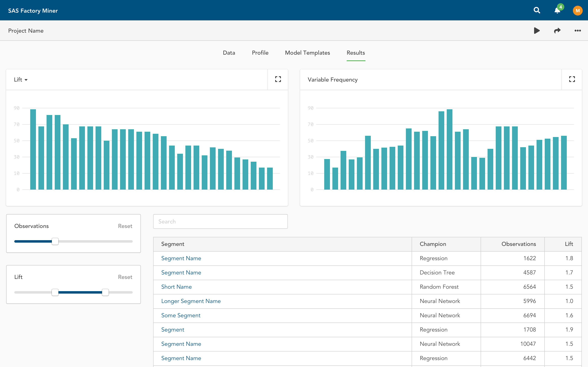This screenshot has width=588, height=367.
Task: Reset the Observations filter
Action: [125, 226]
